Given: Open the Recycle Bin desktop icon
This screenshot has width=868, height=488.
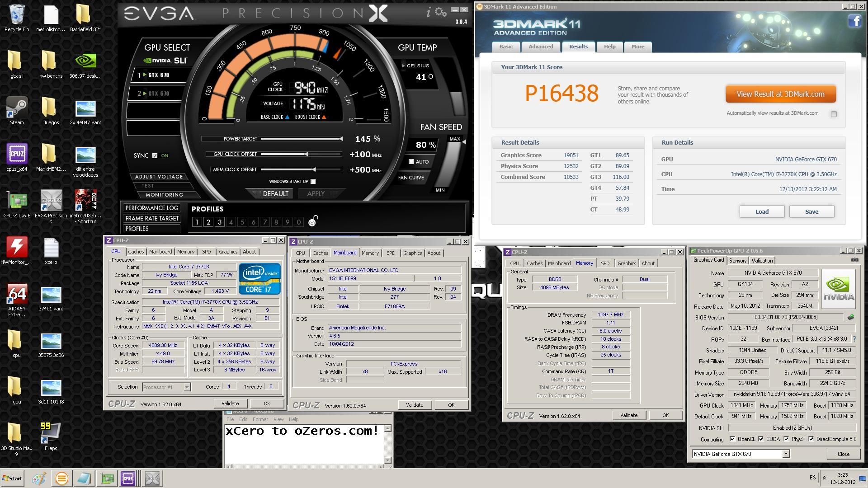Looking at the screenshot, I should click(17, 17).
